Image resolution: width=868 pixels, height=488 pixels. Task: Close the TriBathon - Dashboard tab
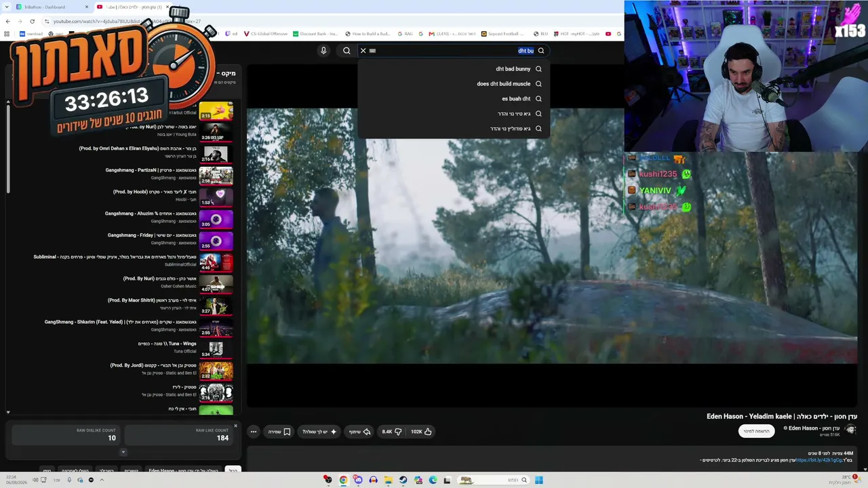(87, 7)
